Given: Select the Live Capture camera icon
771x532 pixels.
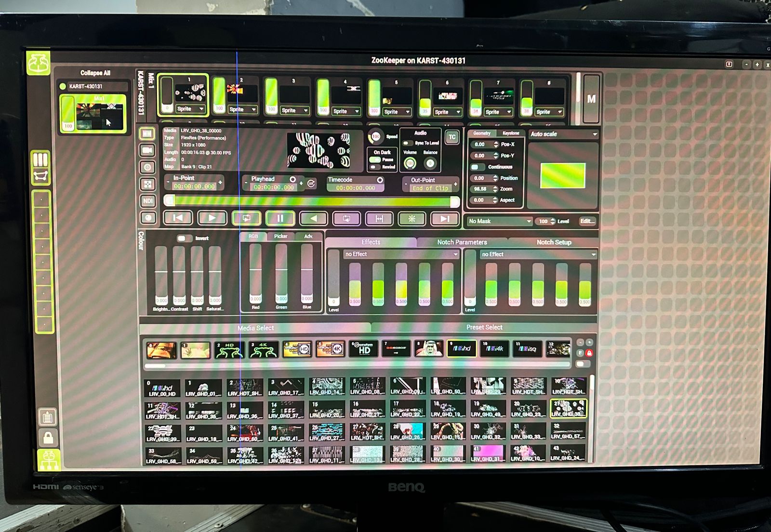Looking at the screenshot, I should [147, 150].
